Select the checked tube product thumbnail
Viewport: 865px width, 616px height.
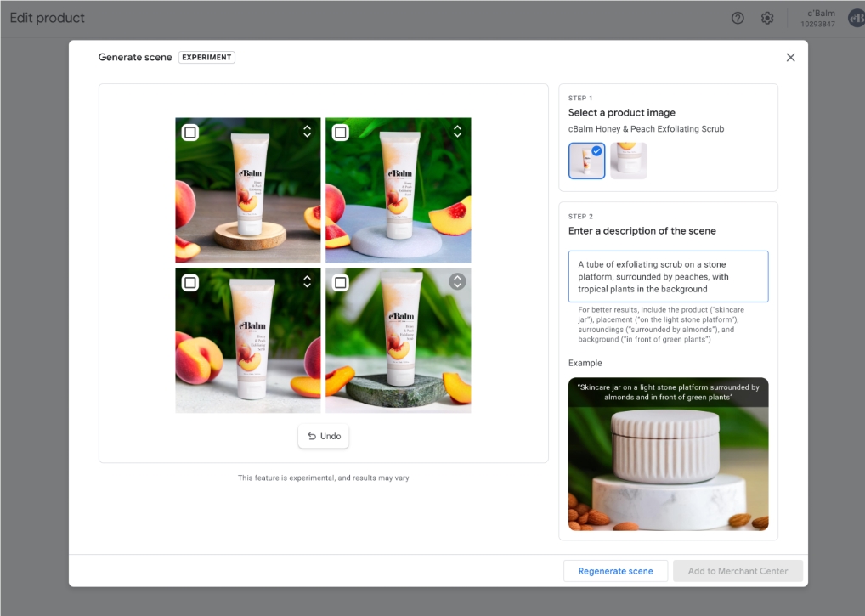pyautogui.click(x=587, y=161)
